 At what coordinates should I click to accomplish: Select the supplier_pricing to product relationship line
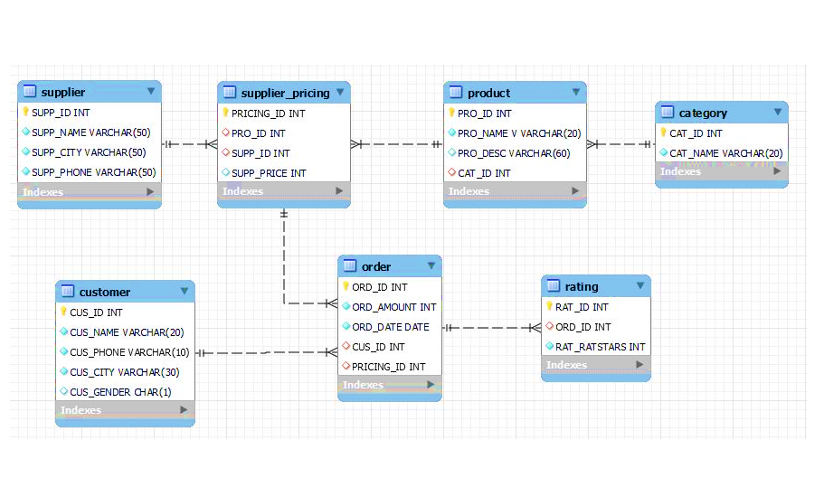pyautogui.click(x=397, y=144)
